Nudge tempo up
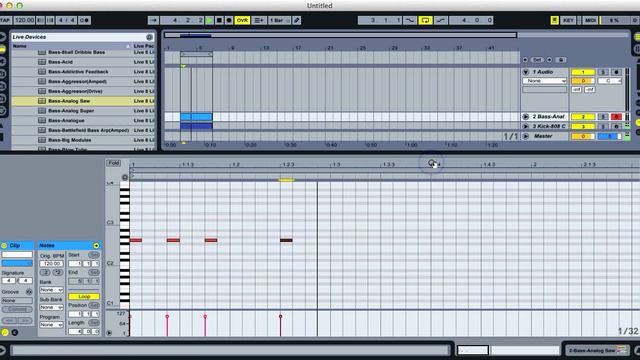The height and width of the screenshot is (360, 640). [x=50, y=20]
